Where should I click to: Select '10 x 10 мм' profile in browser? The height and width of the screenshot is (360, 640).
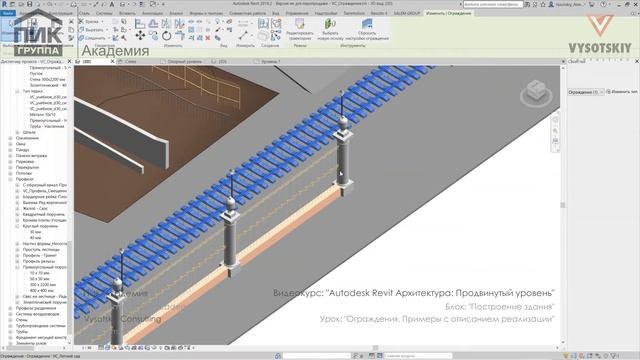tap(40, 273)
